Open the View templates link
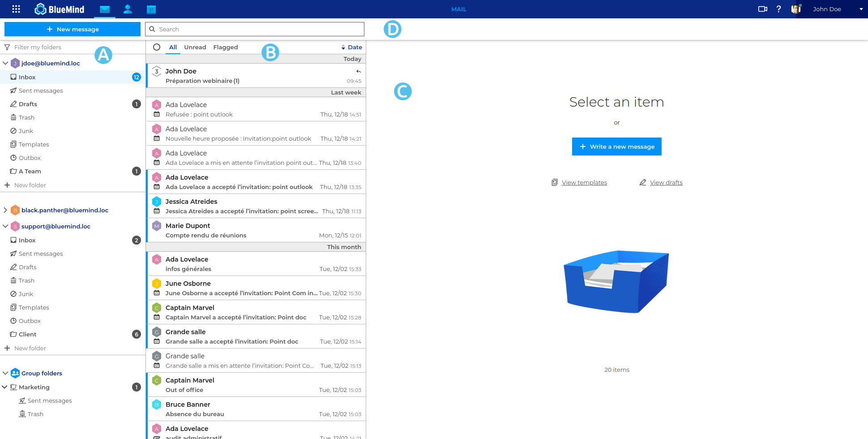The height and width of the screenshot is (439, 868). tap(584, 182)
